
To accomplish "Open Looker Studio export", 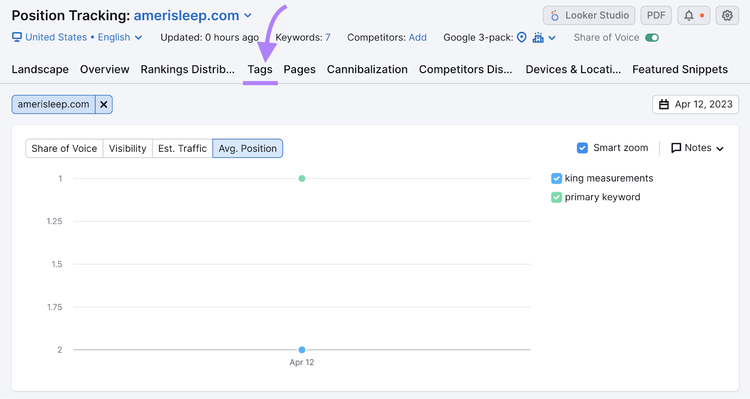I will 589,15.
